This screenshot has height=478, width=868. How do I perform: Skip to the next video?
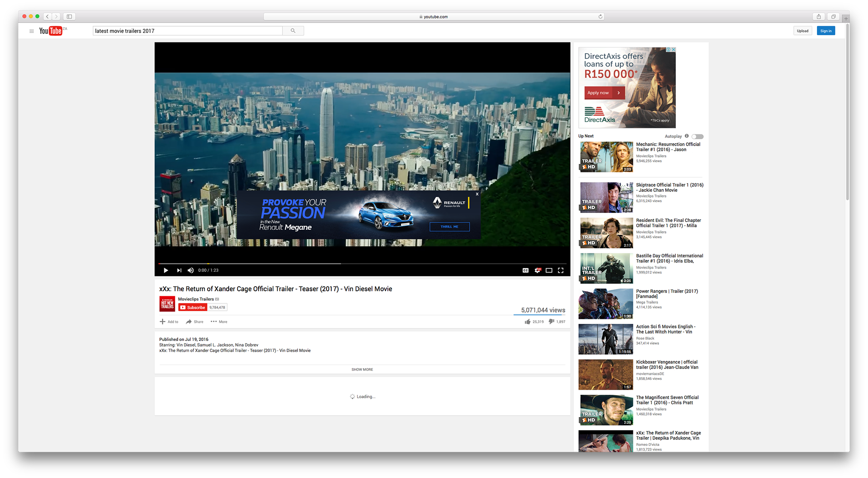179,270
